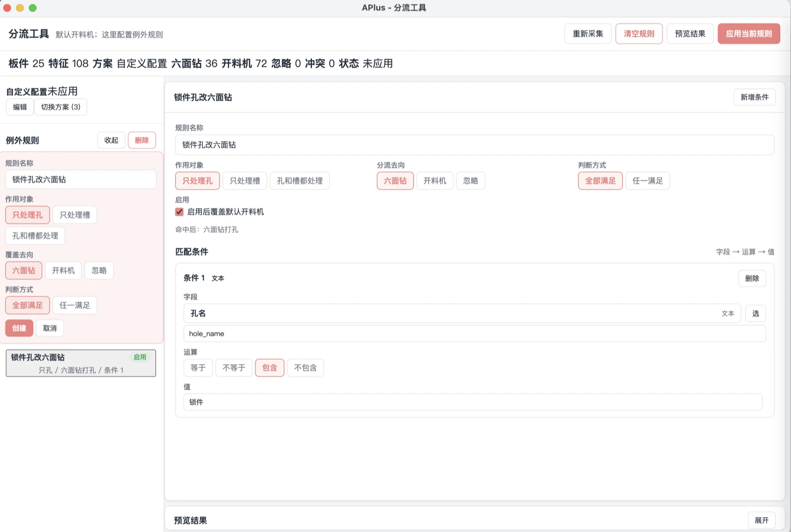Click the 编辑 button under 自定义配置
The height and width of the screenshot is (532, 791).
pos(20,107)
